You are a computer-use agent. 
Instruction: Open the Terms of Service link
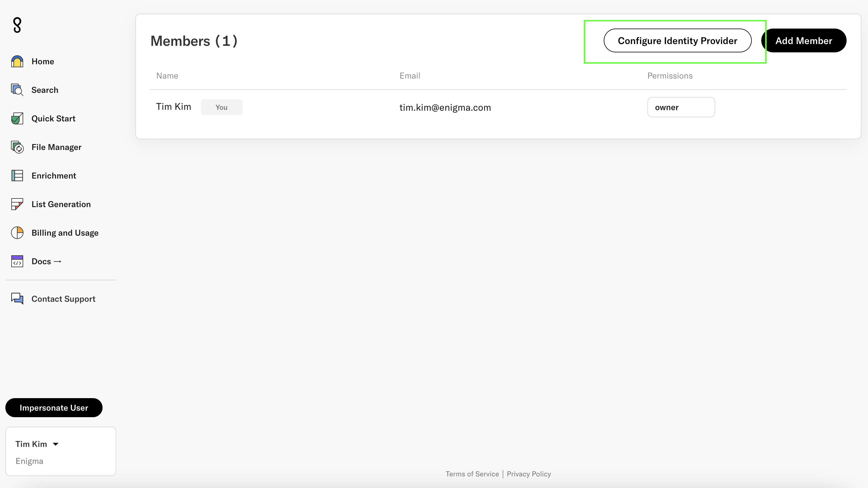tap(472, 474)
